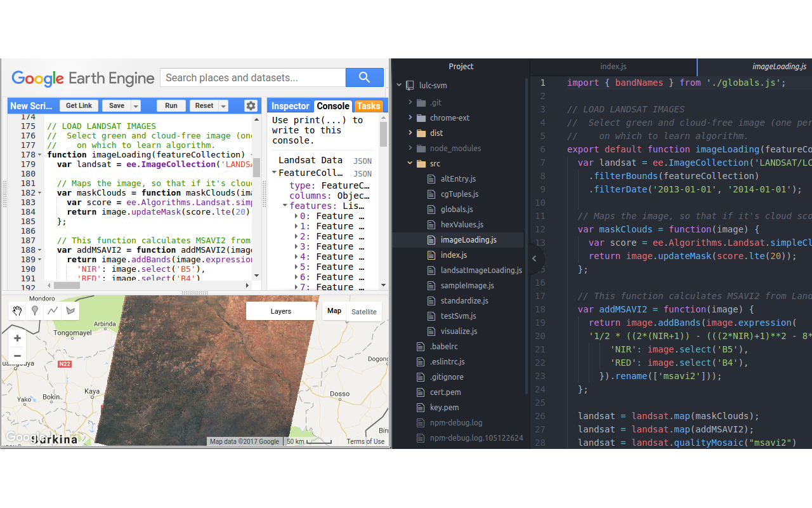Collapse the FeatureCollection entry in the console
The height and width of the screenshot is (508, 812).
tap(275, 173)
